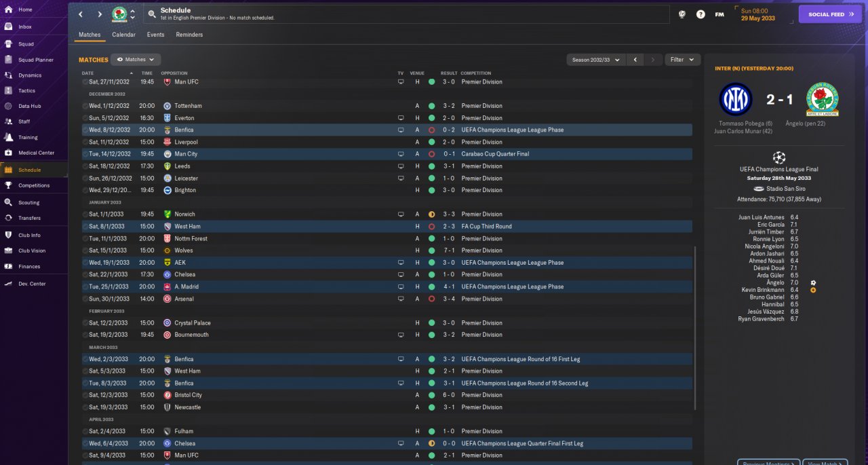Viewport: 868px width, 465px height.
Task: Click the Blackburn club badge in top bar
Action: [x=119, y=14]
